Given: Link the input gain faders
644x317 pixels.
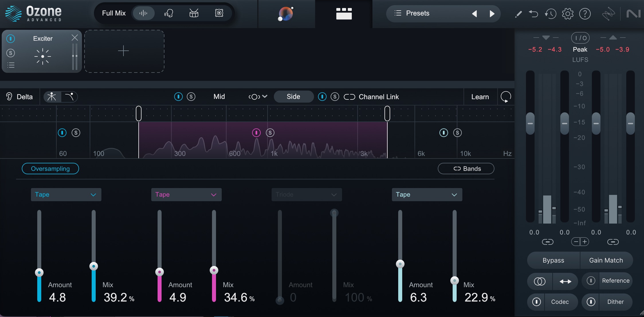Looking at the screenshot, I should click(x=548, y=242).
